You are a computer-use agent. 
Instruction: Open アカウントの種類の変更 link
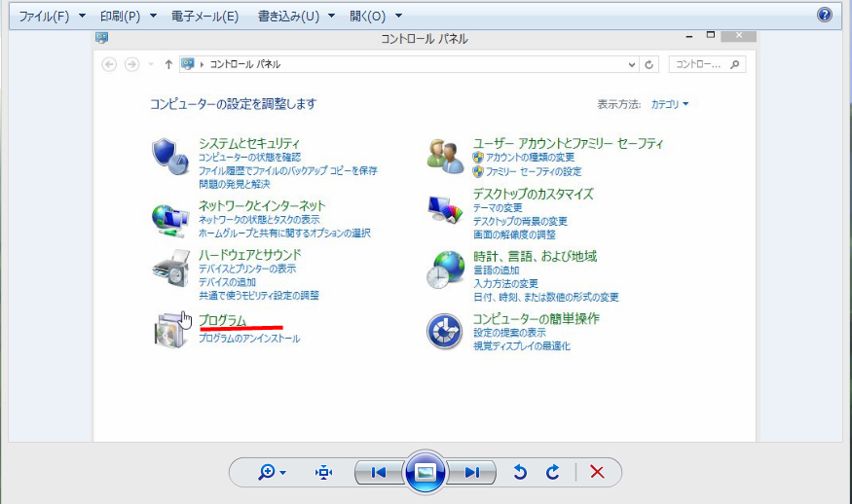pyautogui.click(x=530, y=158)
